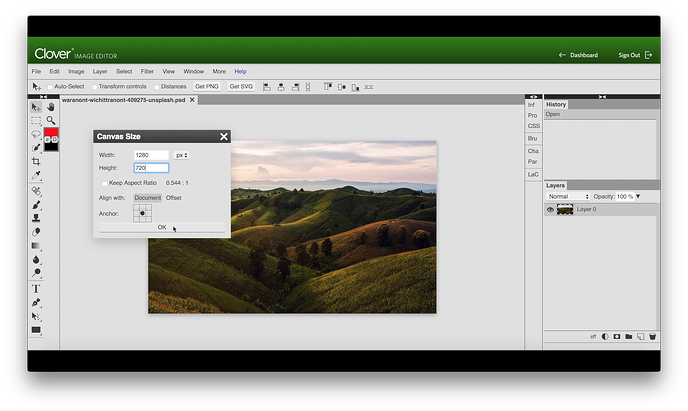Enable the Auto-Select checkbox

pos(50,87)
